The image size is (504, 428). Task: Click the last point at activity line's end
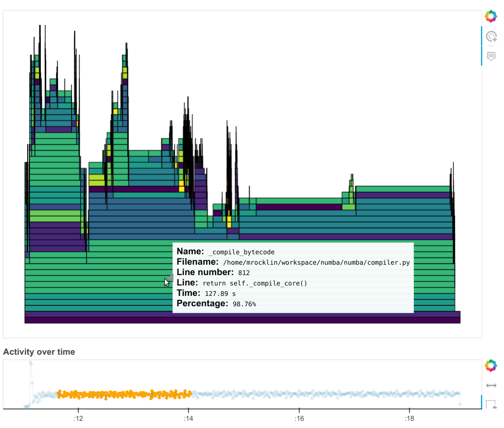(x=460, y=404)
